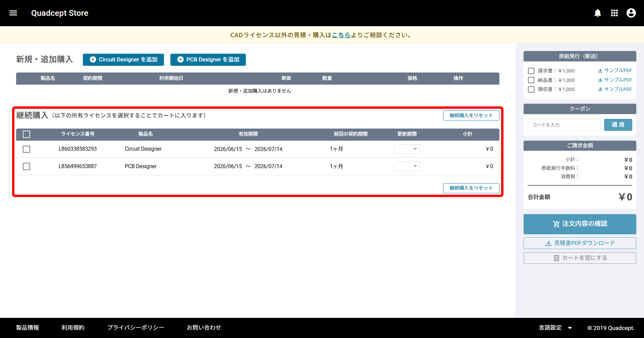
Task: Click the 新規・追加購入はありません message
Action: pos(260,91)
